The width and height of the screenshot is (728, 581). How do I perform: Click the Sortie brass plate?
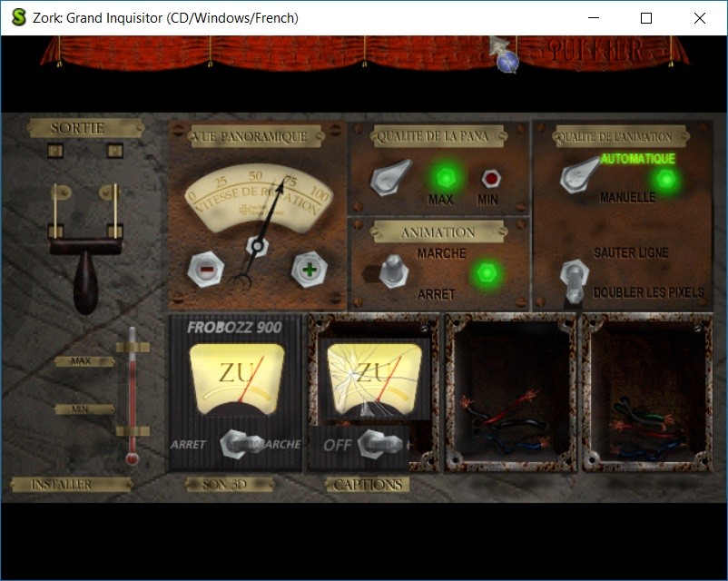[x=86, y=128]
